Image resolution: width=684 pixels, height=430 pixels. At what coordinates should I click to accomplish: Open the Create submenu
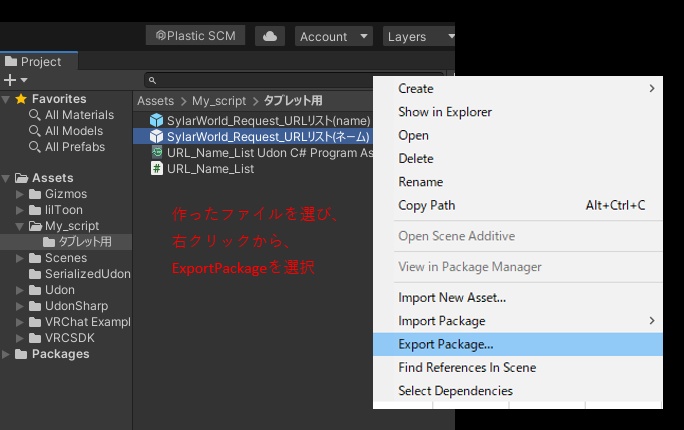pyautogui.click(x=518, y=89)
